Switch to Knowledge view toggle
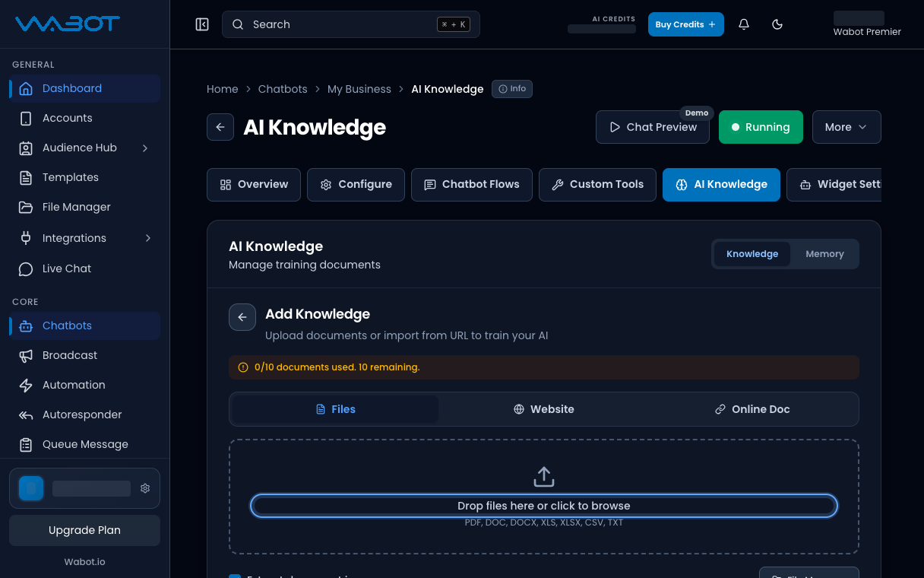 pos(752,254)
